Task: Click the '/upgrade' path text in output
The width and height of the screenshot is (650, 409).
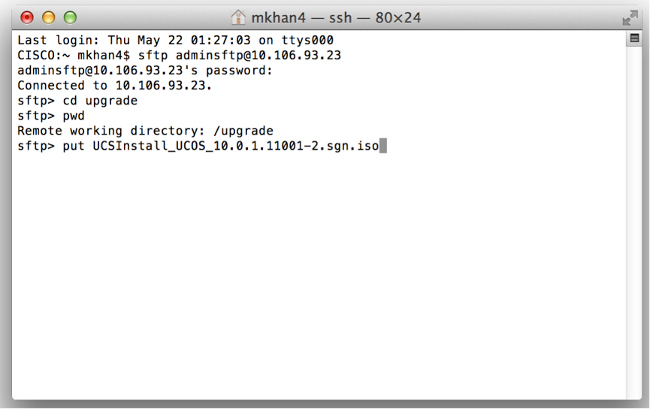Action: click(x=243, y=131)
